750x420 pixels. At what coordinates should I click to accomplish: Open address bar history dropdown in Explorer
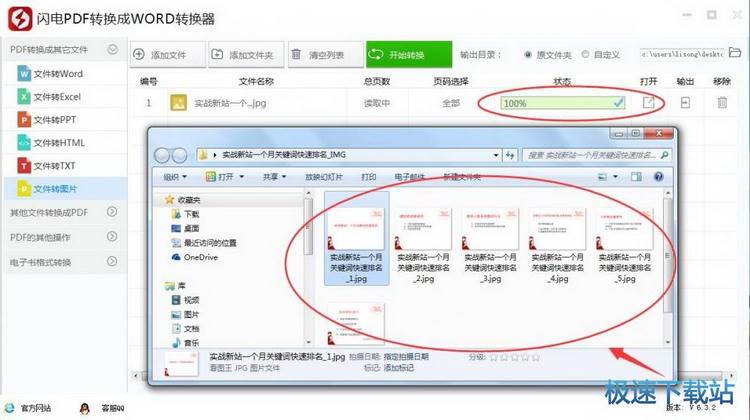pyautogui.click(x=496, y=155)
